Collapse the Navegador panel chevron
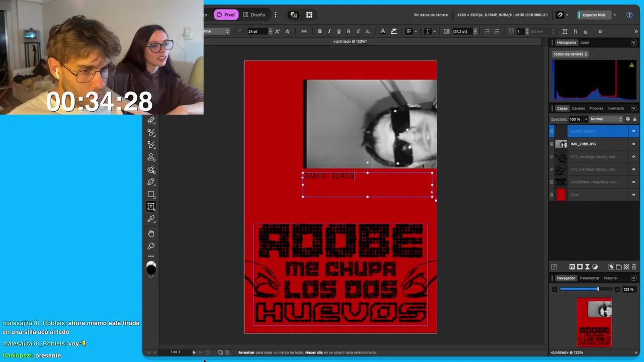Viewport: 644px width, 362px height. click(633, 278)
